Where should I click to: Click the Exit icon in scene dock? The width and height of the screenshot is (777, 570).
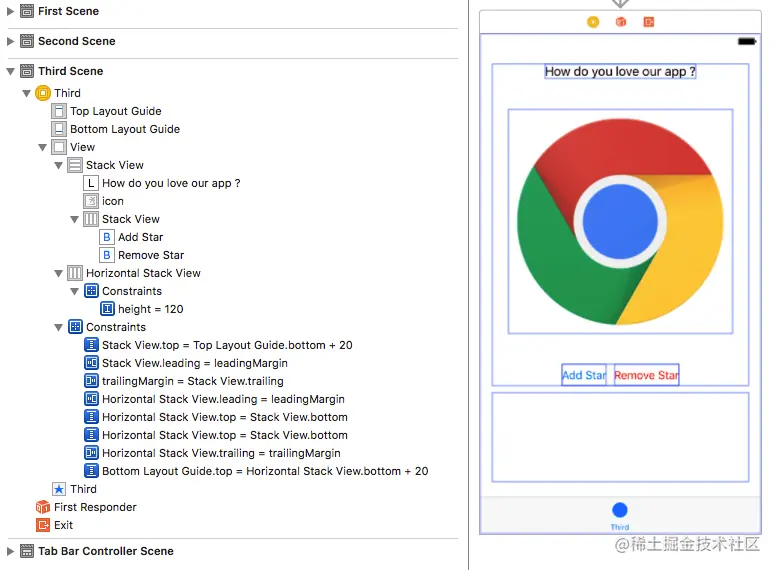(649, 22)
